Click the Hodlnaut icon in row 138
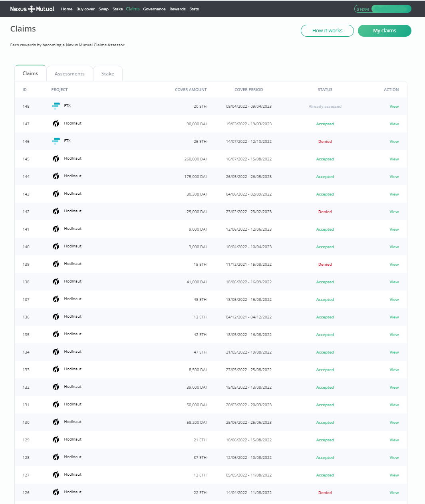Image resolution: width=425 pixels, height=504 pixels. [56, 282]
